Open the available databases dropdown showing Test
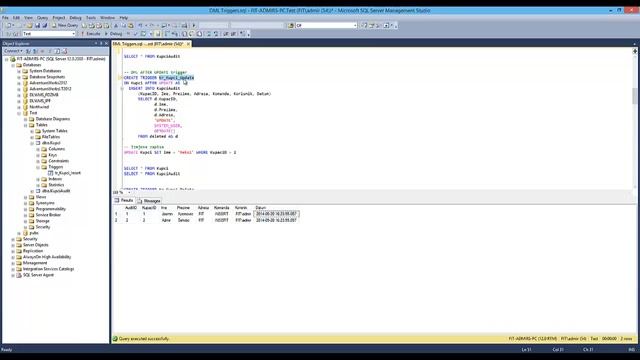640x360 pixels. [49, 33]
